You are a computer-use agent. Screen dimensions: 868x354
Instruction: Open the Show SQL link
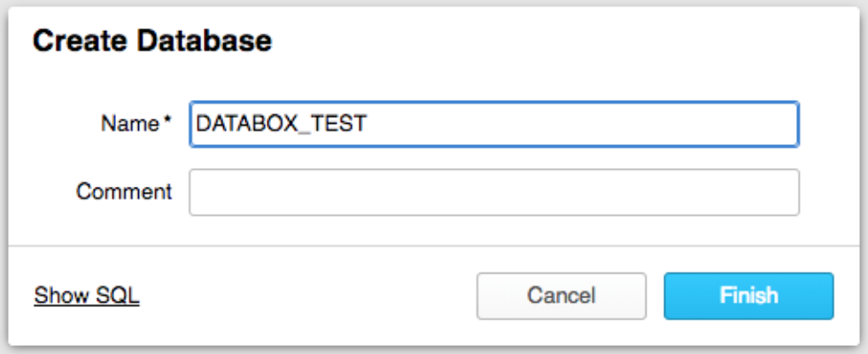coord(87,296)
